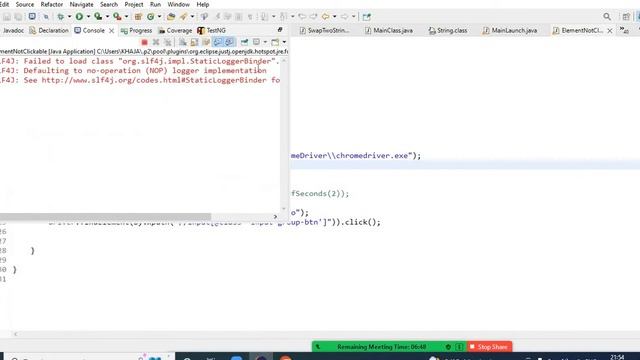
Task: Click the slf4j StaticLoggerBinder URL in console
Action: pyautogui.click(x=154, y=80)
